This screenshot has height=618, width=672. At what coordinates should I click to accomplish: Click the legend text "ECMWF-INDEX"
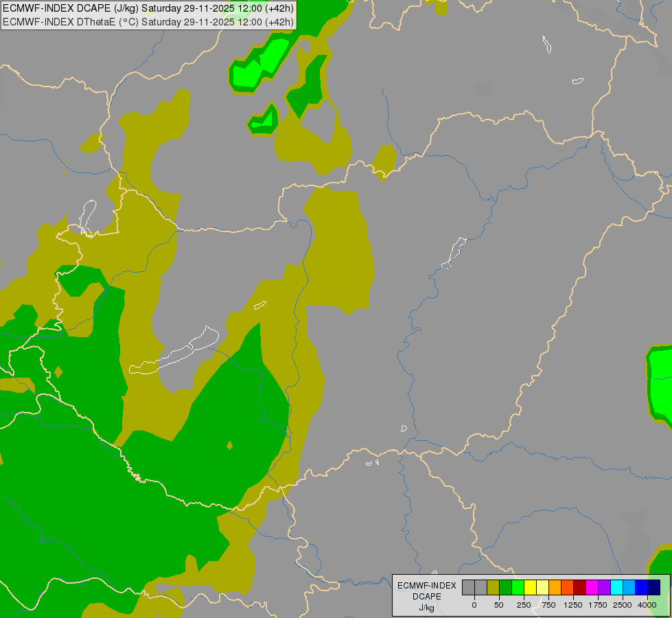click(x=427, y=586)
